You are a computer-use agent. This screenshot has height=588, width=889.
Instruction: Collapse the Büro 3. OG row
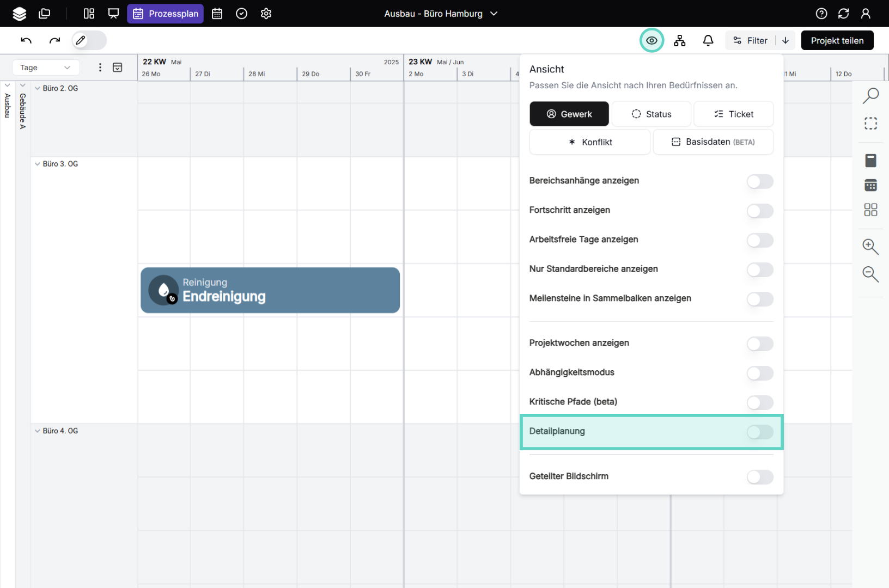(x=37, y=164)
